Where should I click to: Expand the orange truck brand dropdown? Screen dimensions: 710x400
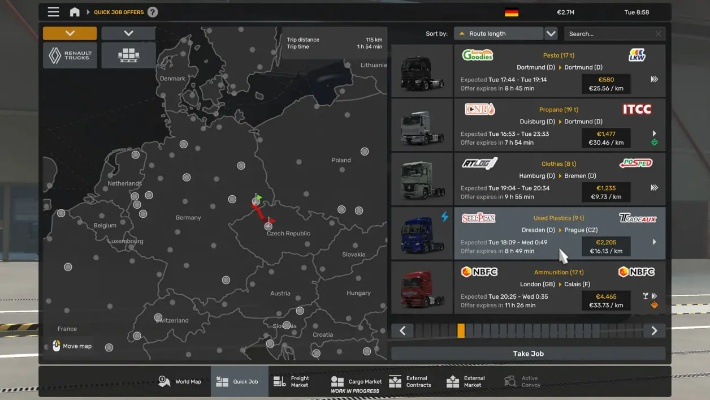[69, 33]
